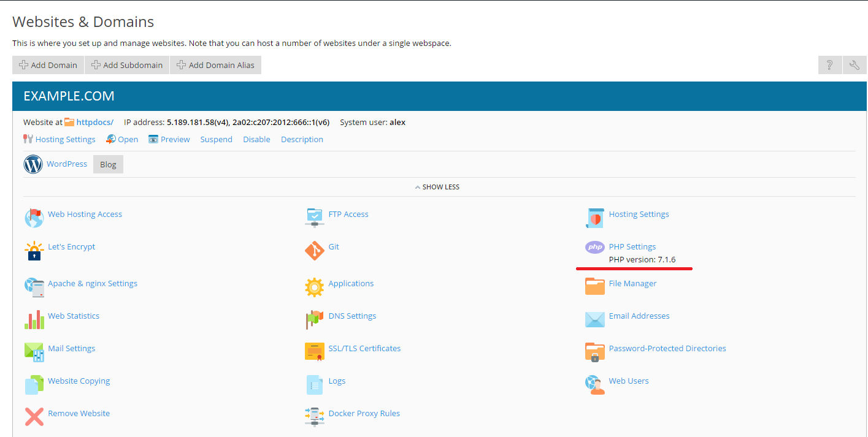868x437 pixels.
Task: Click the Let's Encrypt padlock icon
Action: (x=34, y=250)
